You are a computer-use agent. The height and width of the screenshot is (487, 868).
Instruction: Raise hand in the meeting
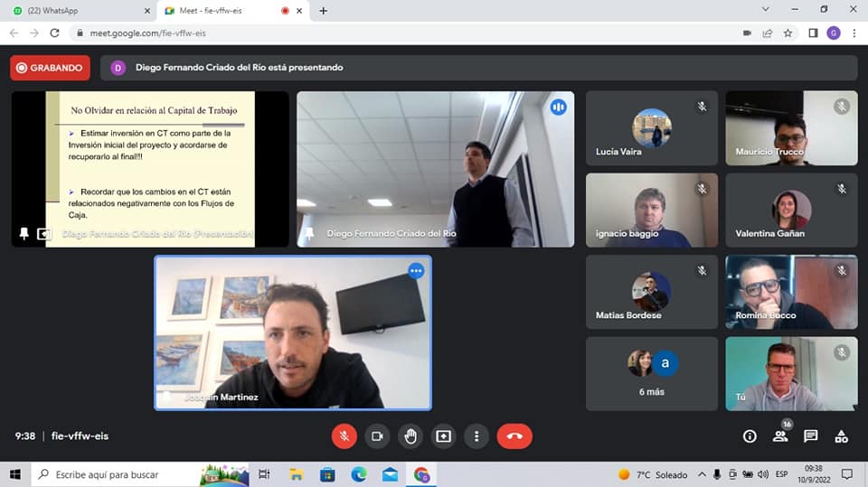point(410,436)
